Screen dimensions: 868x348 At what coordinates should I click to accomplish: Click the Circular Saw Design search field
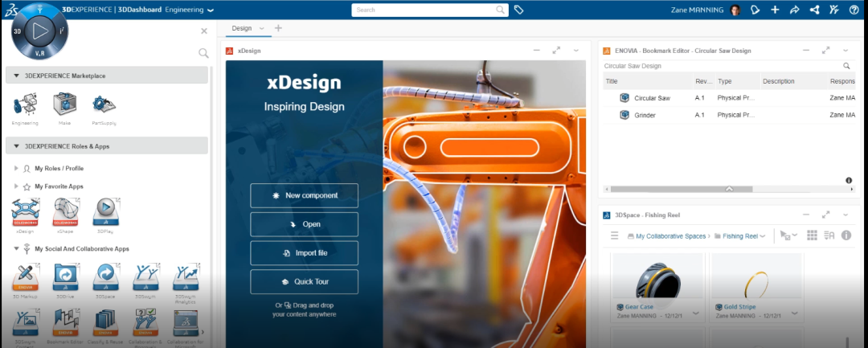722,66
